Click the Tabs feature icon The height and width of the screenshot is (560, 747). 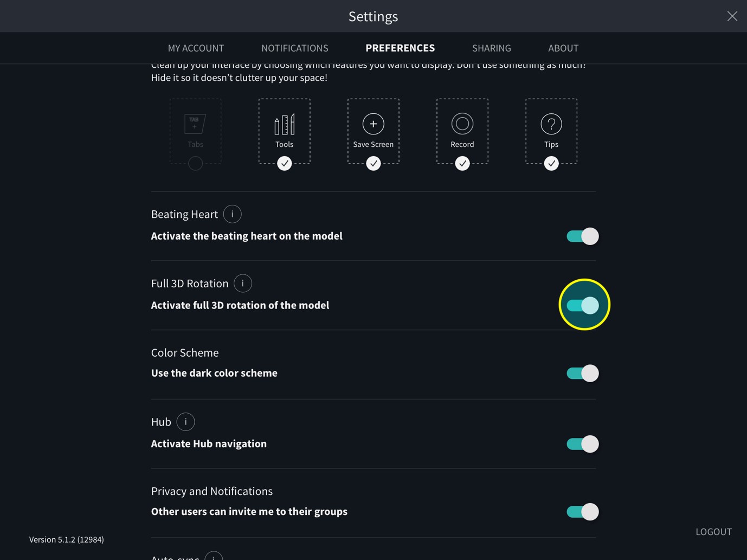pos(195,124)
